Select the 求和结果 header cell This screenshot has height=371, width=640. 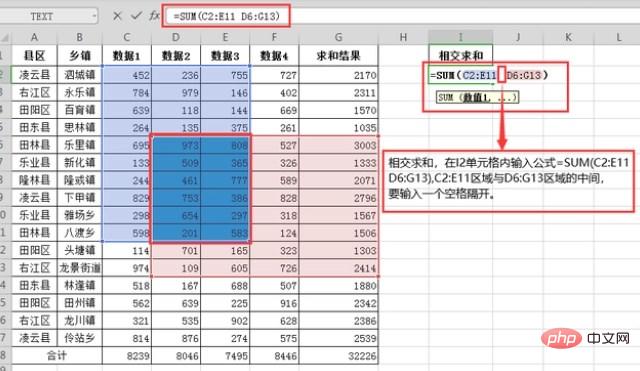[338, 56]
